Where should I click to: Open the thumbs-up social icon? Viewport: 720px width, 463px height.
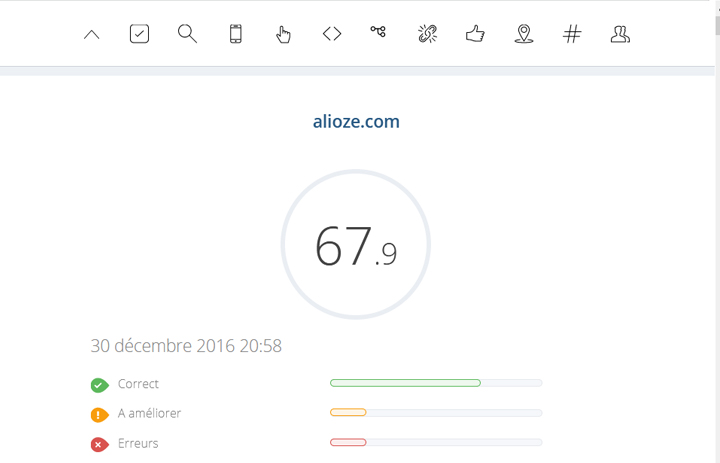(475, 34)
